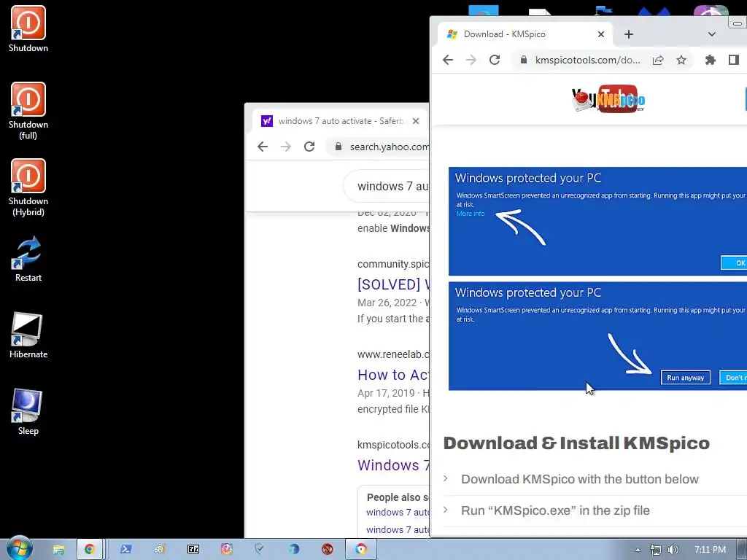Go back in the KMSpico browser window
747x560 pixels.
click(447, 60)
